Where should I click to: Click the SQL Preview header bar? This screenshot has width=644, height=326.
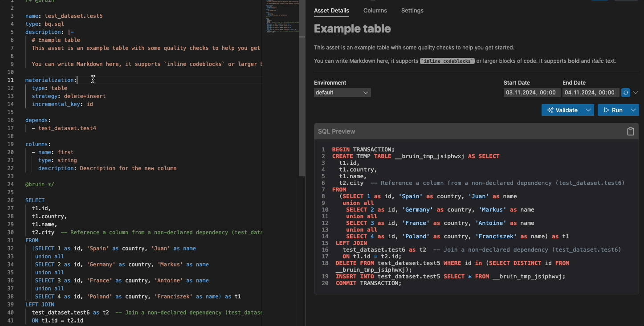(476, 131)
